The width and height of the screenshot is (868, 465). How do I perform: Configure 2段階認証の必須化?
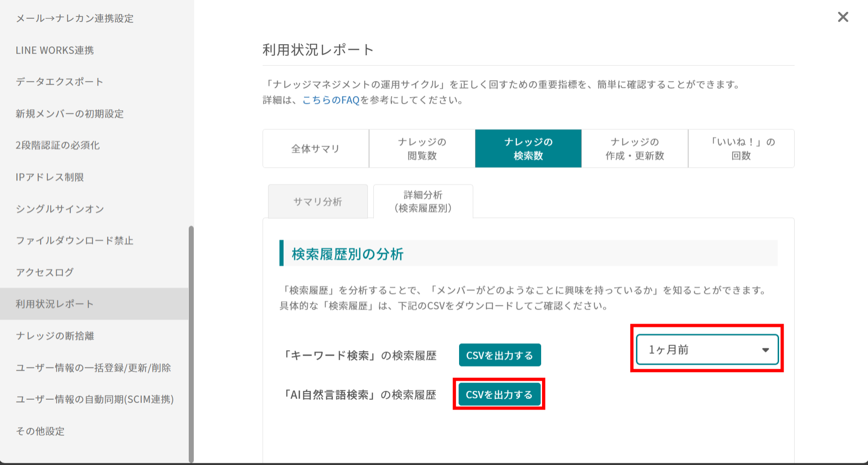(x=57, y=145)
